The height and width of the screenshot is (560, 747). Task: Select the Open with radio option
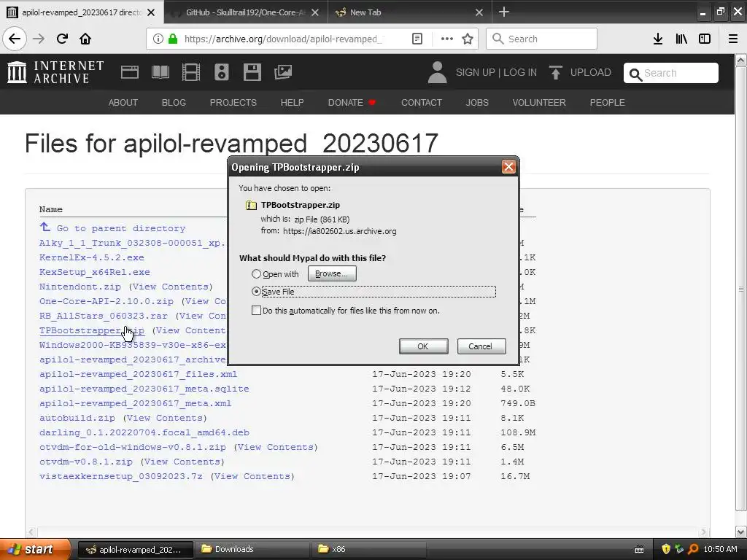256,274
